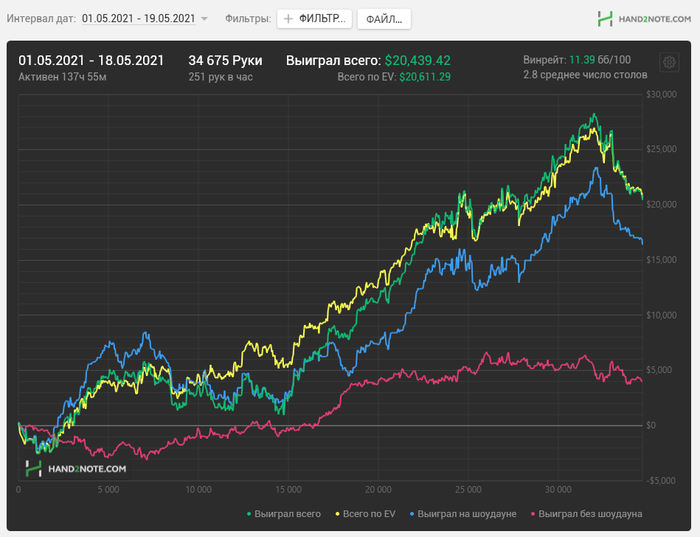This screenshot has height=537, width=700.
Task: Click the ФАЙЛ... button
Action: point(384,19)
